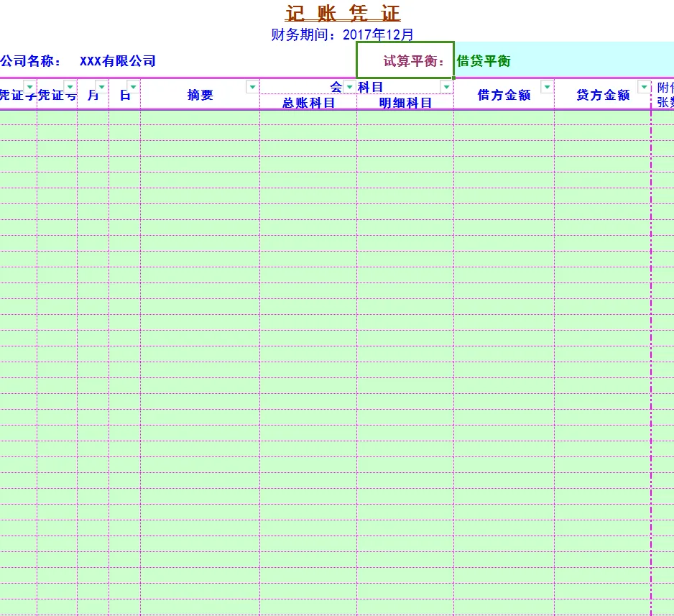Open the 月 column filter dropdown
The image size is (674, 616).
(x=102, y=87)
